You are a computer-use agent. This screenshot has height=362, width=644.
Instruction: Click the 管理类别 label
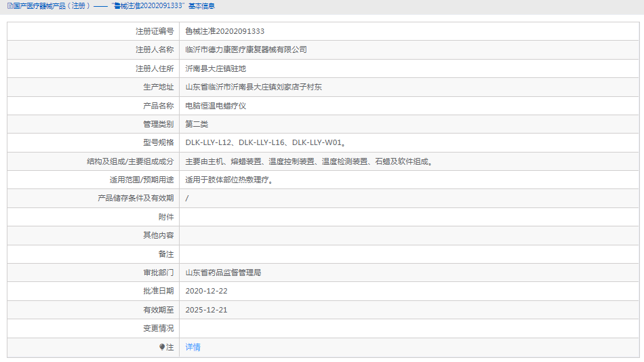coord(159,124)
